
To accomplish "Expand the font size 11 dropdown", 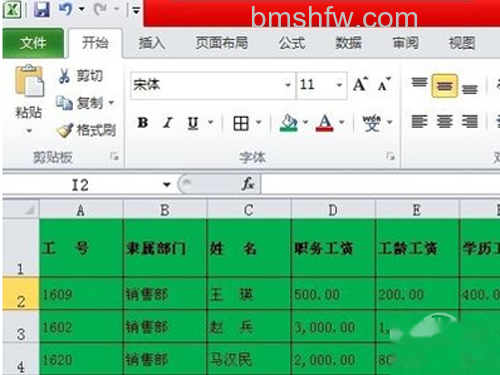I will (339, 85).
